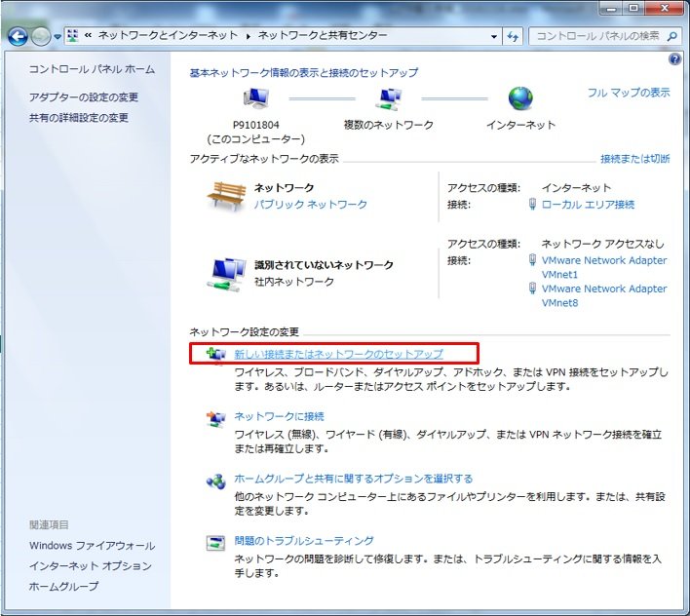Click the troubleshooting icon
The image size is (690, 616).
[x=215, y=541]
